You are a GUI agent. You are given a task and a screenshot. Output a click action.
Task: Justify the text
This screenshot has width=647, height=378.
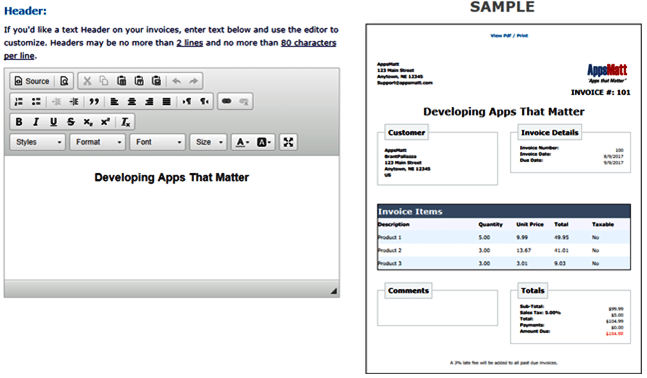point(166,101)
